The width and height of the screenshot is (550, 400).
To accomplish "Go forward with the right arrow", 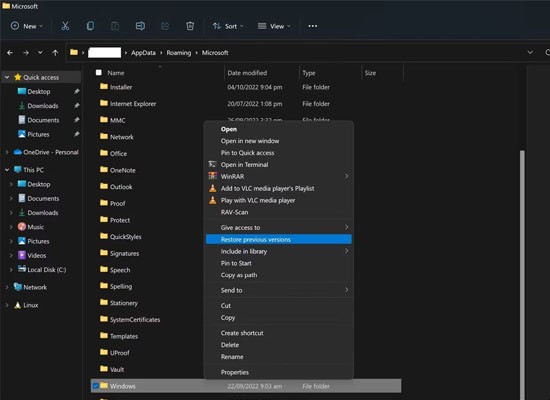I will pyautogui.click(x=26, y=53).
